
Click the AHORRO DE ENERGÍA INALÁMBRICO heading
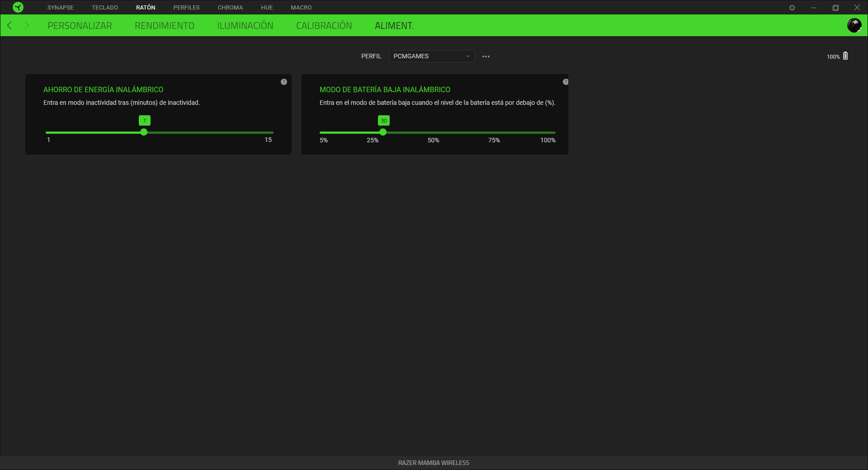click(103, 90)
